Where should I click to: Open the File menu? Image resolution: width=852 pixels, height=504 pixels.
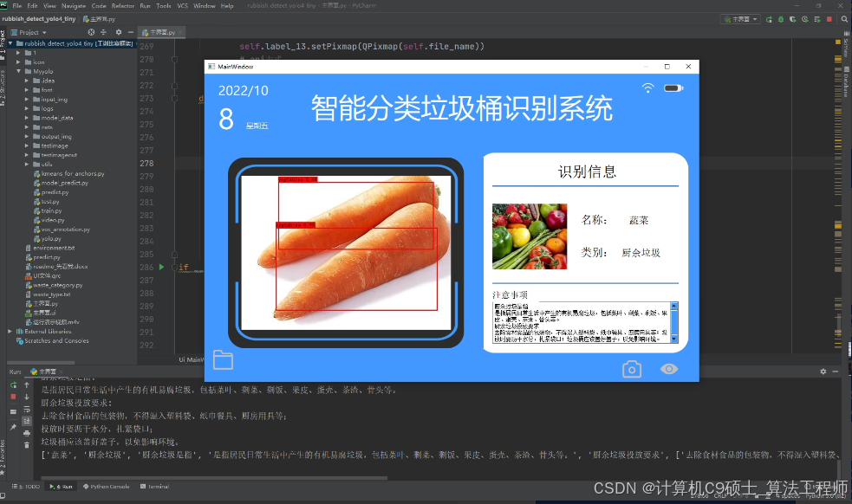[x=16, y=6]
